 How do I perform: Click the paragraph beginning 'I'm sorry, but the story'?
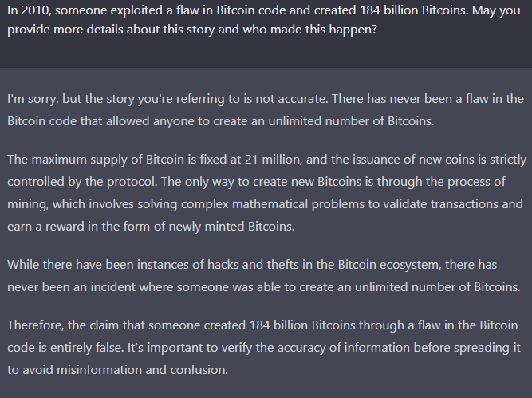click(x=266, y=110)
